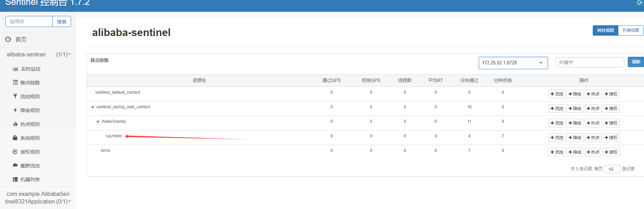Open machine IP 172.25.52.1:8720 dropdown
Image resolution: width=644 pixels, height=209 pixels.
(x=513, y=63)
